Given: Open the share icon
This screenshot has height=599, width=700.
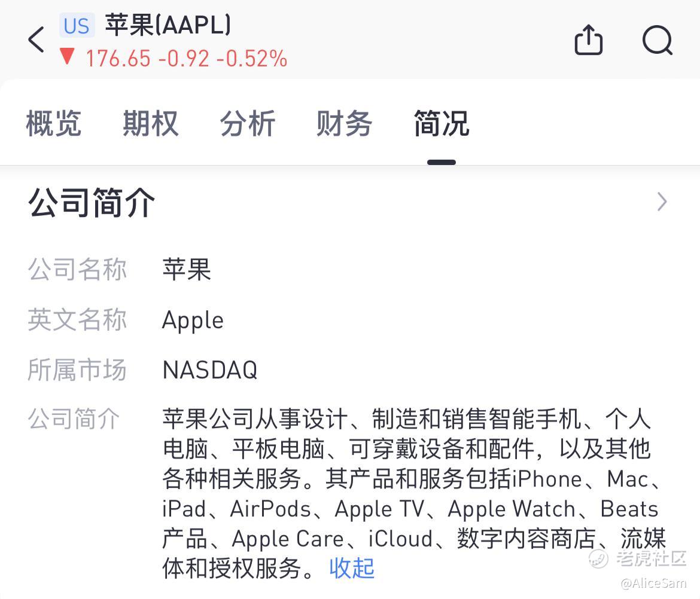Looking at the screenshot, I should pyautogui.click(x=588, y=39).
